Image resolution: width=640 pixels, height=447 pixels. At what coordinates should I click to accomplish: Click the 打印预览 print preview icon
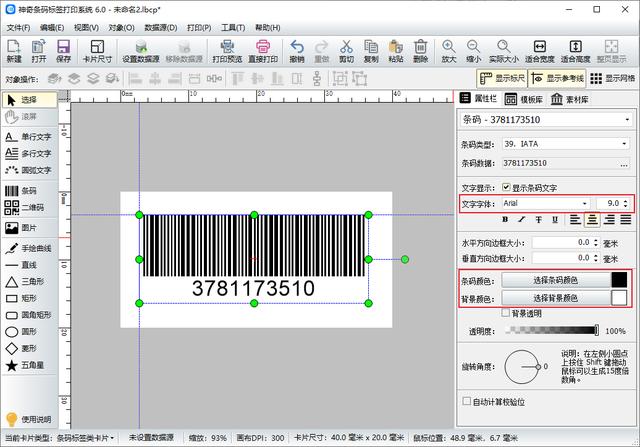[x=229, y=51]
